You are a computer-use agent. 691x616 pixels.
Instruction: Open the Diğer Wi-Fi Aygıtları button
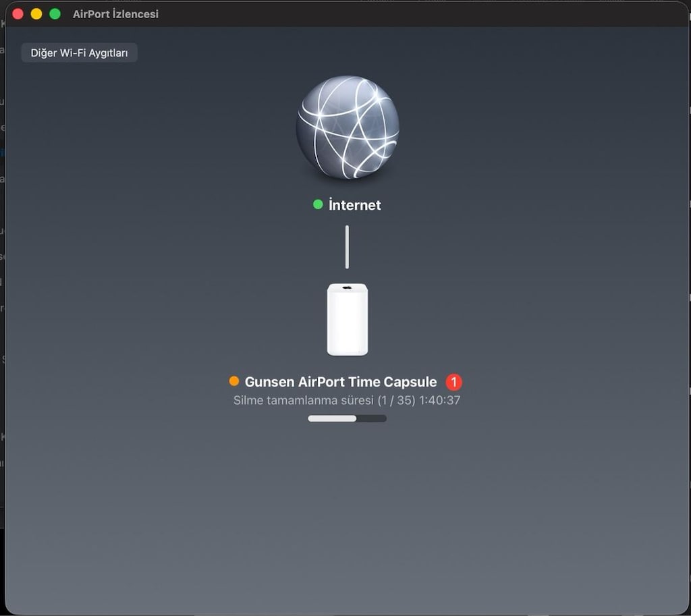click(x=80, y=53)
